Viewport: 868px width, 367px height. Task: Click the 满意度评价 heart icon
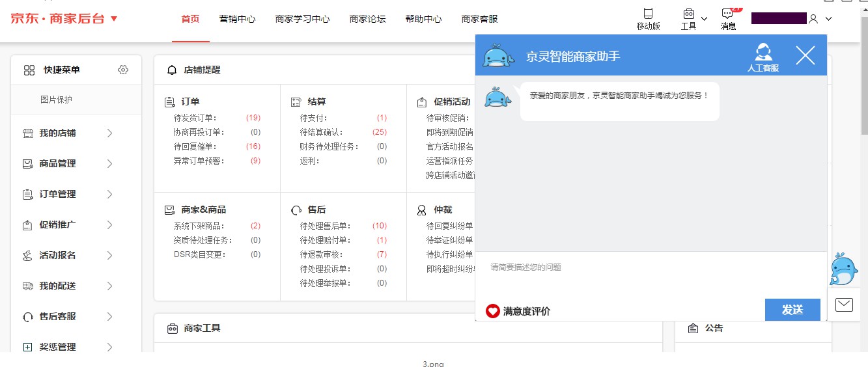[x=493, y=311]
